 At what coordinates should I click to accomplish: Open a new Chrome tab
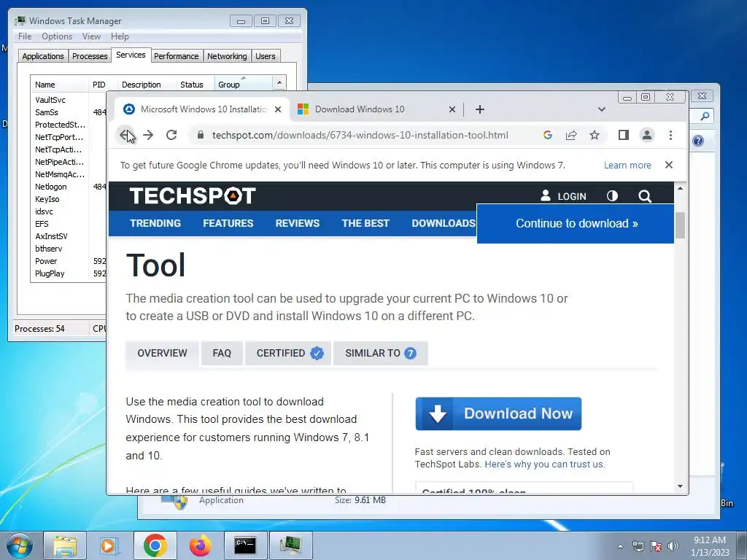pyautogui.click(x=480, y=109)
